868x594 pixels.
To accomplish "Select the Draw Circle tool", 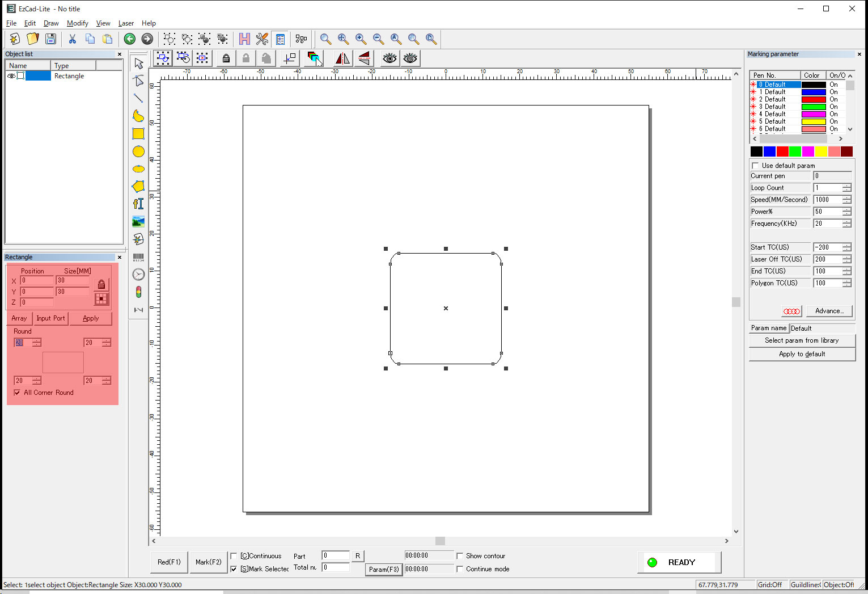I will coord(138,151).
